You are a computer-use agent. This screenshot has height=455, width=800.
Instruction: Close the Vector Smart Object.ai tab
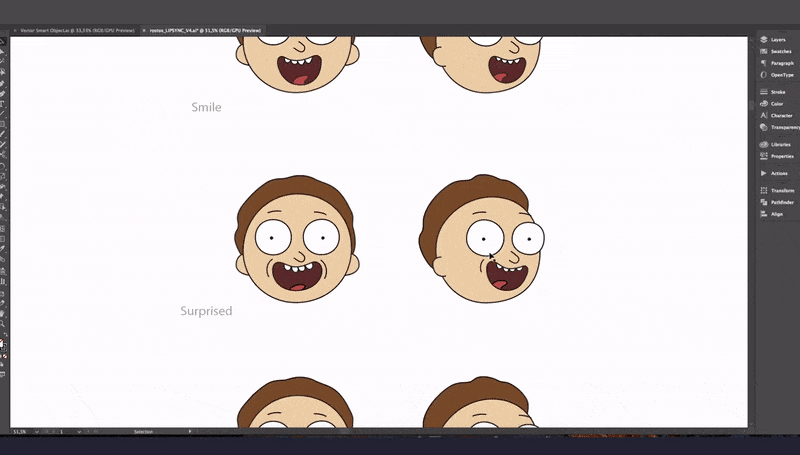click(x=15, y=31)
